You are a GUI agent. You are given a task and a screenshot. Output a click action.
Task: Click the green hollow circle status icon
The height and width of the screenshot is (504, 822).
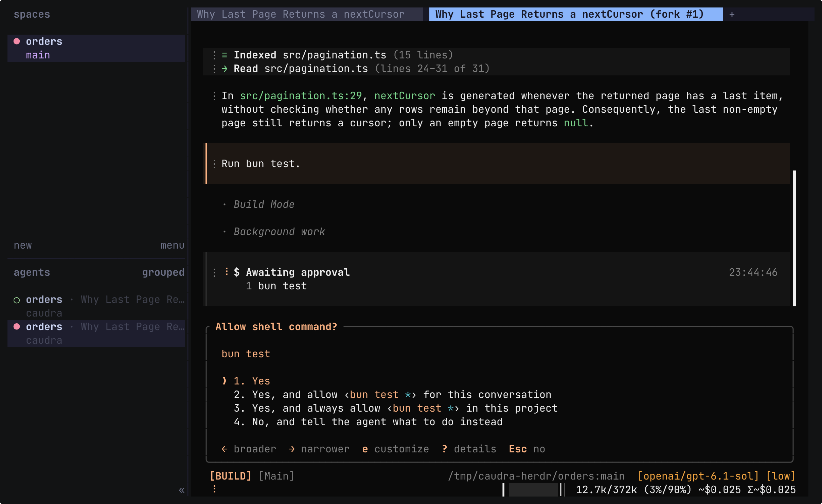click(x=17, y=300)
